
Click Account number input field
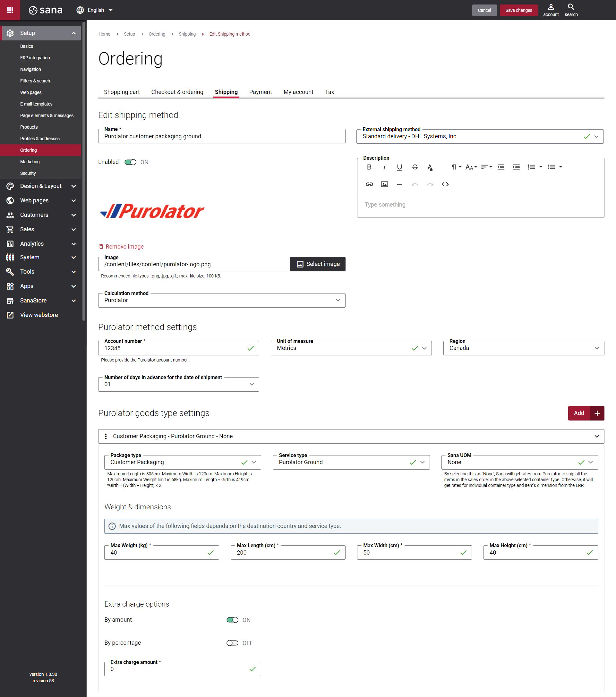pyautogui.click(x=178, y=348)
